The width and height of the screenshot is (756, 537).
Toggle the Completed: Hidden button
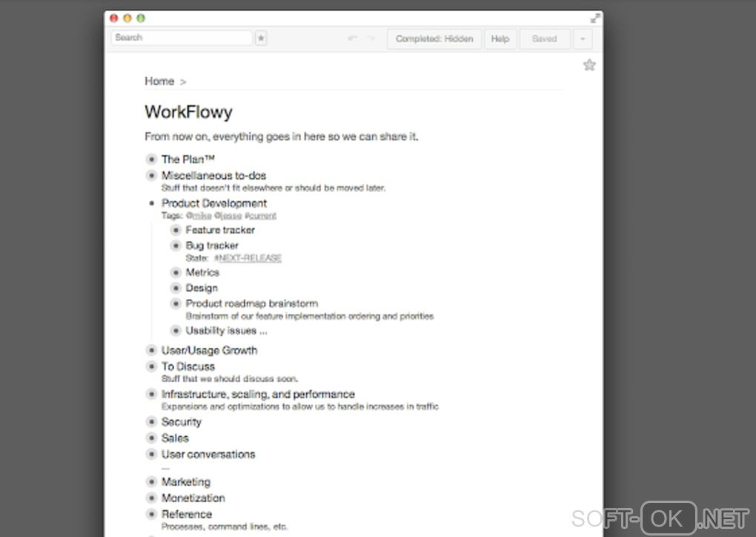click(x=434, y=39)
